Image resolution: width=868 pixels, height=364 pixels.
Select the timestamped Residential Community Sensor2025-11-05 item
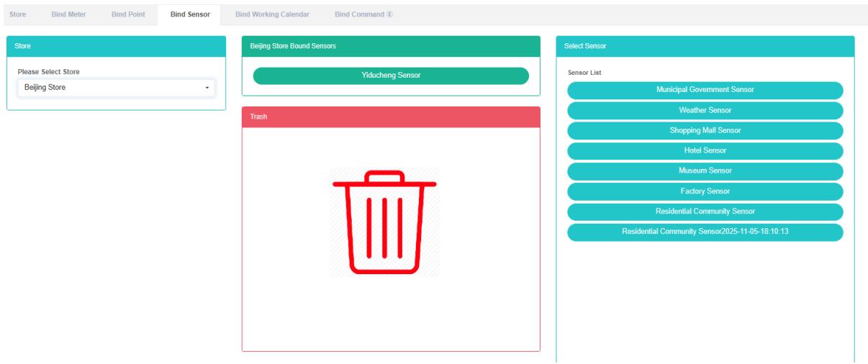(x=705, y=232)
